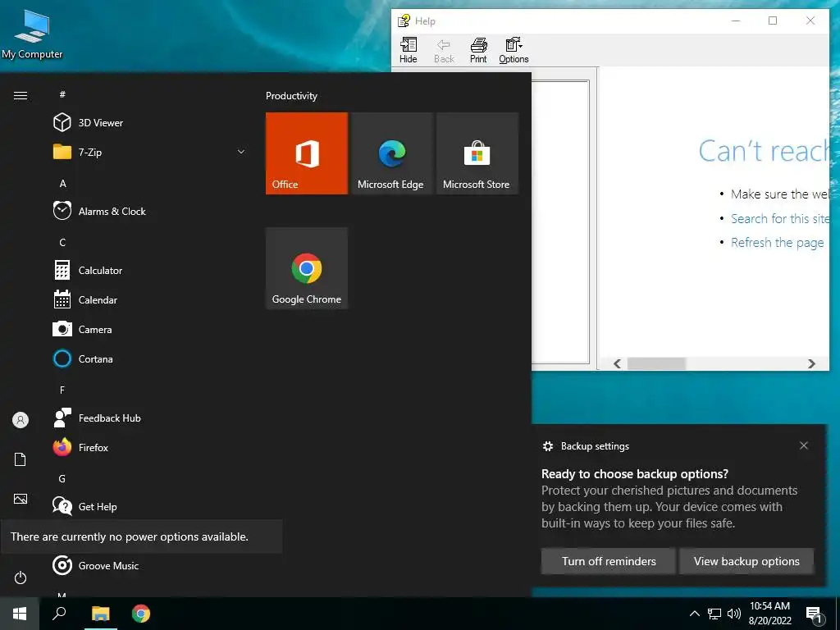Open File Explorer from the taskbar
Viewport: 840px width, 630px height.
[x=100, y=614]
